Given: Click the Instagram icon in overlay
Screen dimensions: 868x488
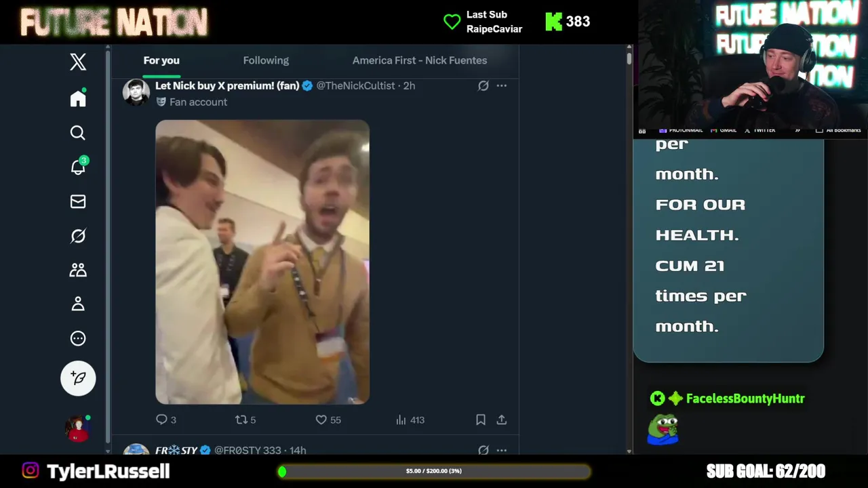Looking at the screenshot, I should 31,470.
